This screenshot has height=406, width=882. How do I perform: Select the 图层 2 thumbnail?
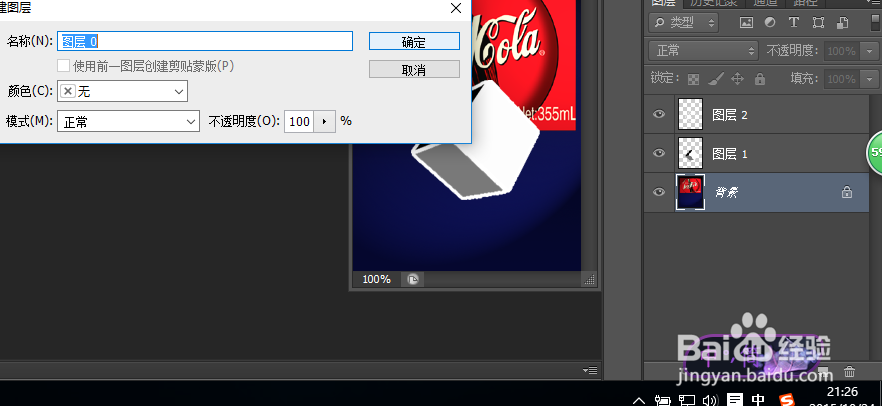tap(691, 115)
